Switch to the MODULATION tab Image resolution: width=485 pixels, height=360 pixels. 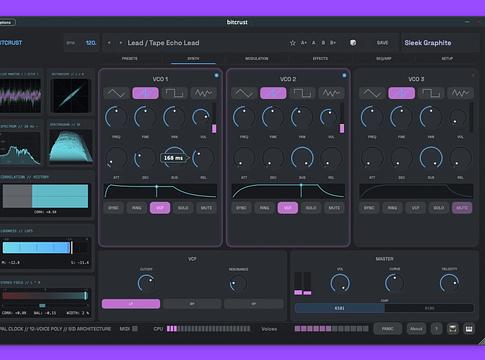click(x=257, y=59)
